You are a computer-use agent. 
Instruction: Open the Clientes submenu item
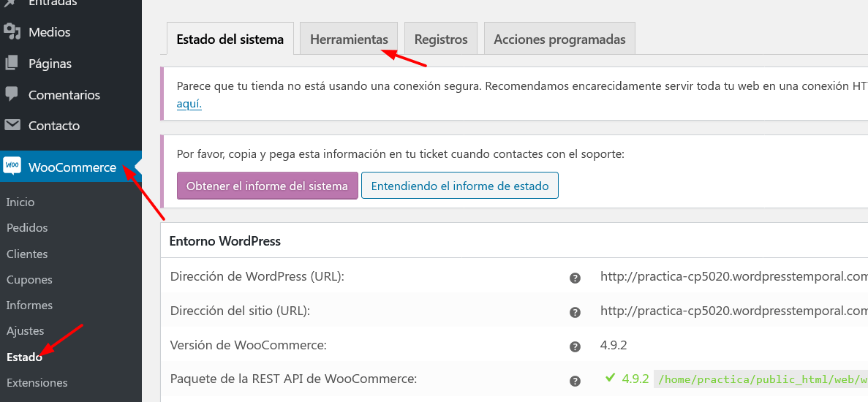27,254
